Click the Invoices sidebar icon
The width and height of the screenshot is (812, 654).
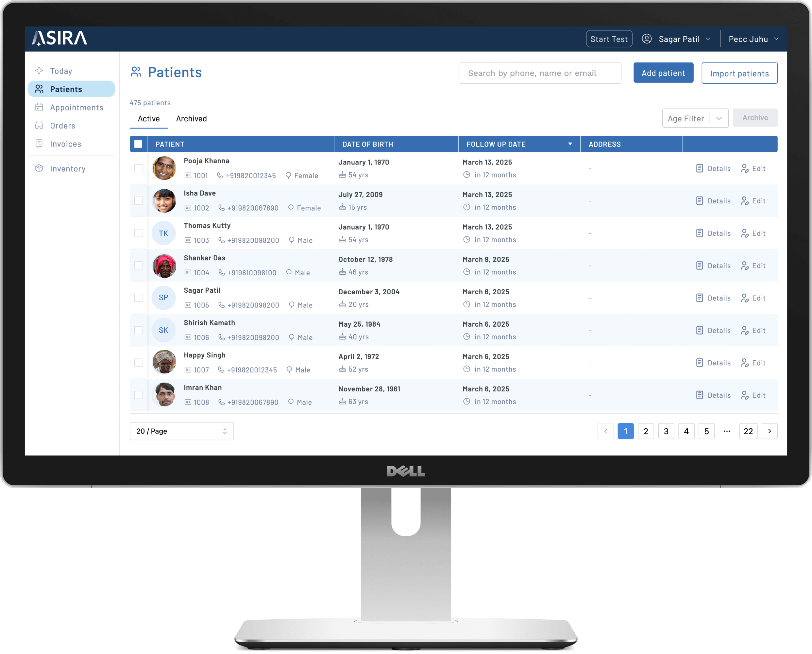(39, 144)
